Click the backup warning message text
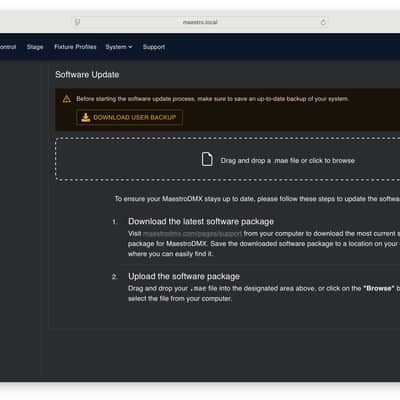The width and height of the screenshot is (400, 400). [213, 99]
